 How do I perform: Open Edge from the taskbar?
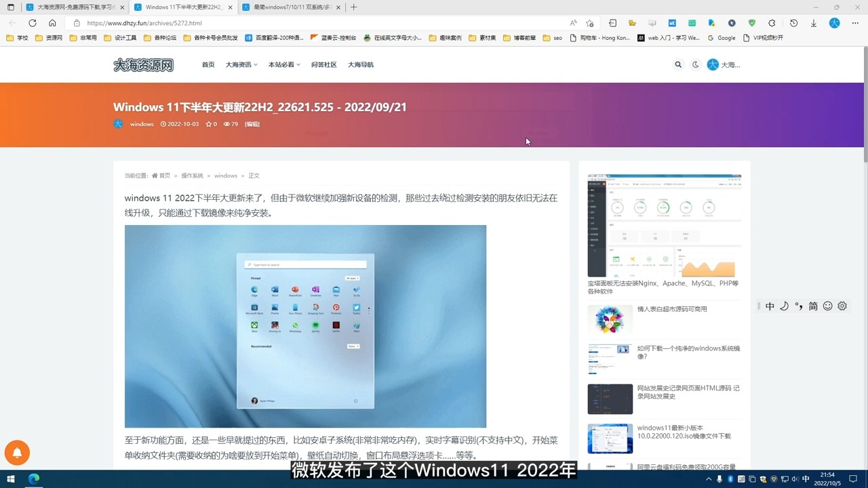pos(33,479)
